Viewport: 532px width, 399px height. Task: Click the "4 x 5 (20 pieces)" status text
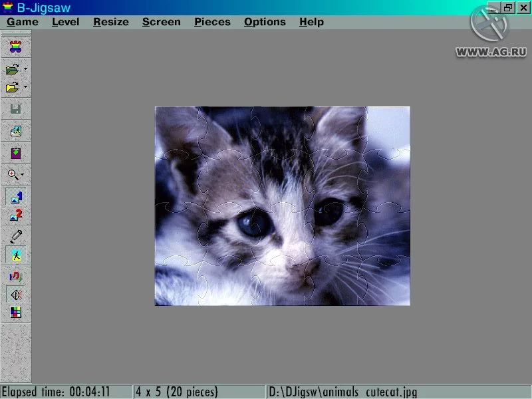click(176, 392)
